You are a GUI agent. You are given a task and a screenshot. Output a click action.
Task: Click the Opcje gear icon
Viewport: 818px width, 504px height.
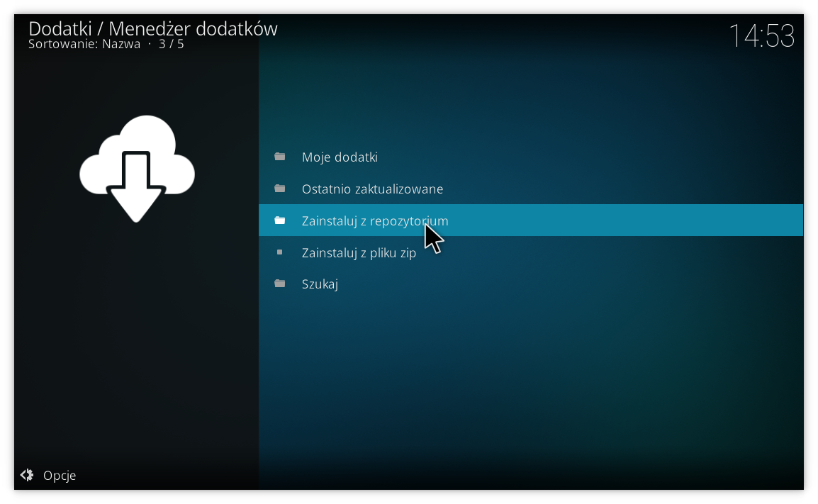click(x=27, y=475)
